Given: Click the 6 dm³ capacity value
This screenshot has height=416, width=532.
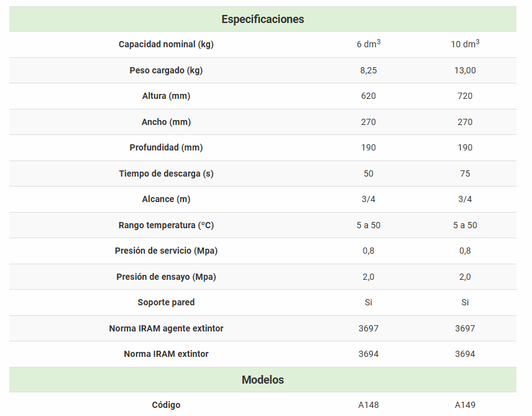Looking at the screenshot, I should (369, 44).
